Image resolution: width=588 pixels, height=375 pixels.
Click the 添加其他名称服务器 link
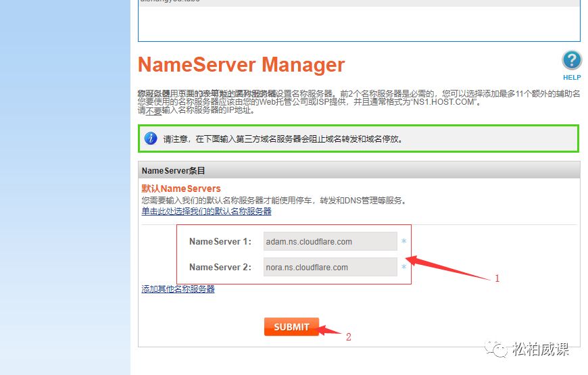pos(178,289)
